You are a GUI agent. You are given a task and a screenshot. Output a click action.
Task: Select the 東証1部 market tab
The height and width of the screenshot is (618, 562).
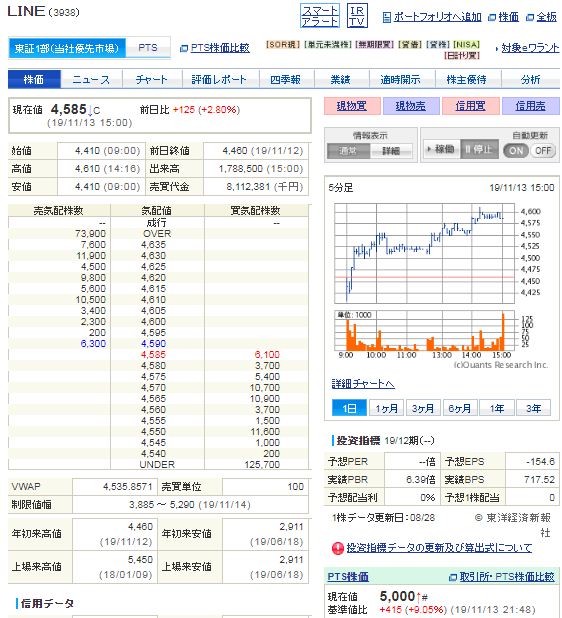click(x=67, y=48)
